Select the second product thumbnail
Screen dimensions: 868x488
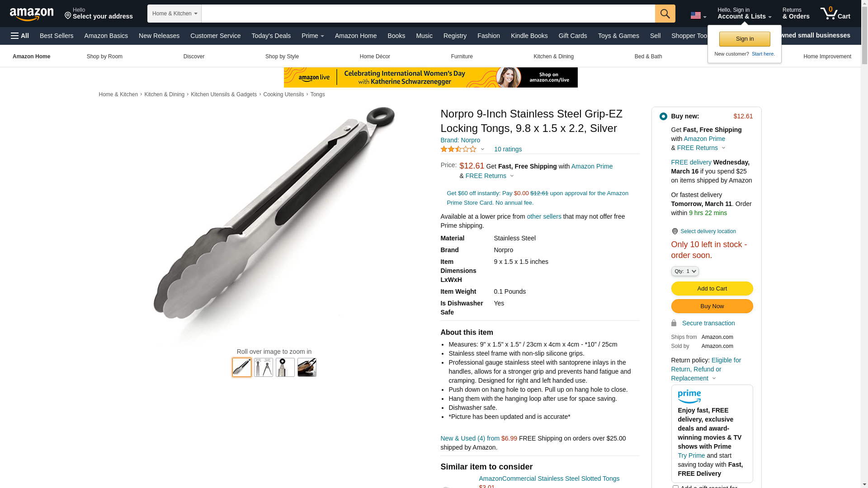[264, 367]
